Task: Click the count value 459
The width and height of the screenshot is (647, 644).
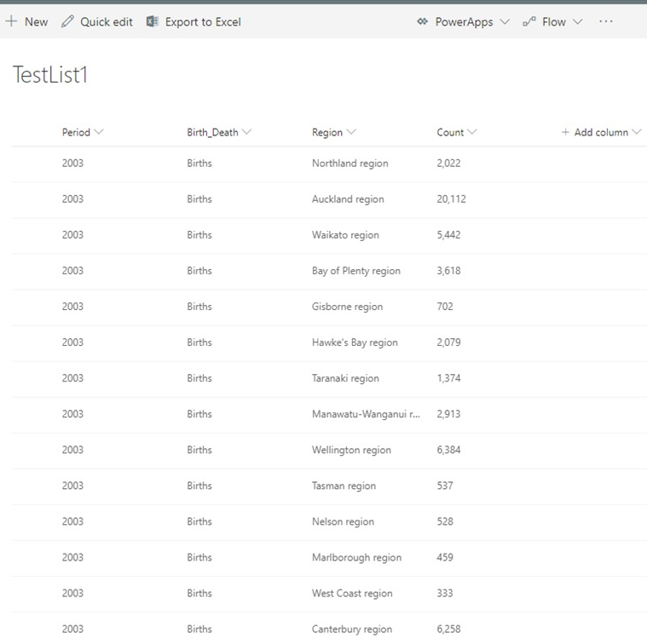Action: coord(445,557)
